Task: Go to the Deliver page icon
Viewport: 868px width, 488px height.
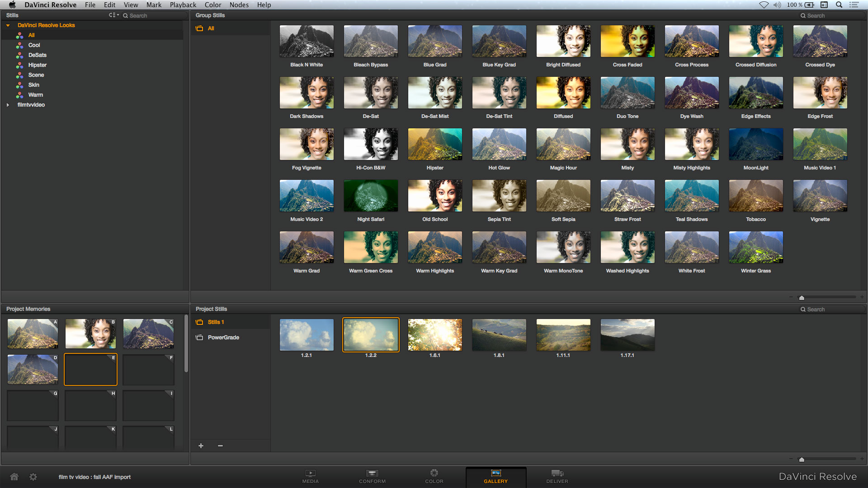Action: click(x=557, y=474)
